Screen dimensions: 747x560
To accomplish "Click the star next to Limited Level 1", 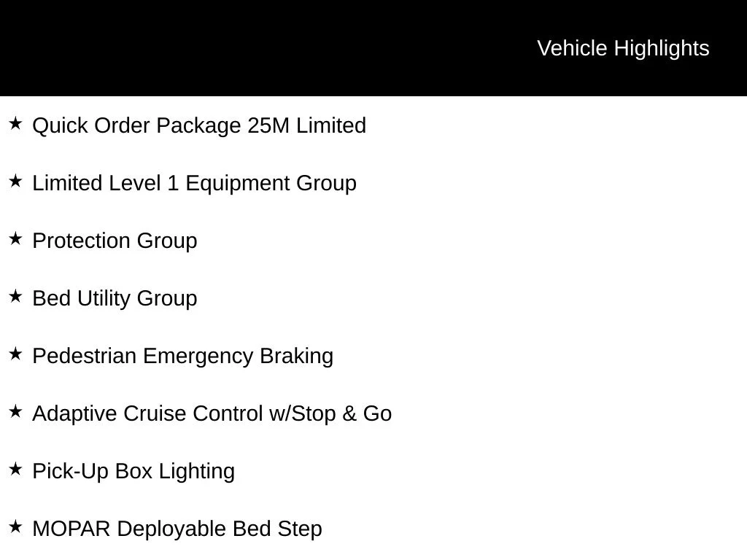I will [x=15, y=182].
